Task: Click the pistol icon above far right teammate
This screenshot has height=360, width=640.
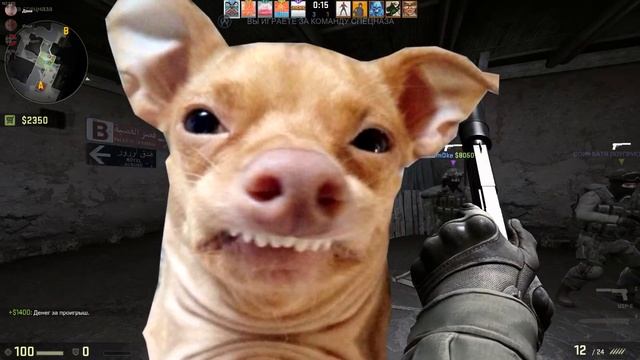Action: click(x=621, y=146)
